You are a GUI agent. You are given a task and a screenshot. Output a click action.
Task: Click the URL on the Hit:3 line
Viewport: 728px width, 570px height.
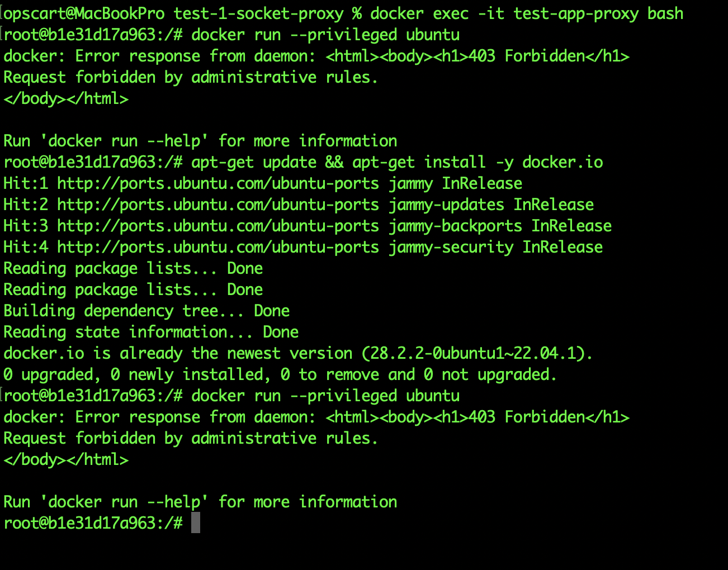(218, 226)
